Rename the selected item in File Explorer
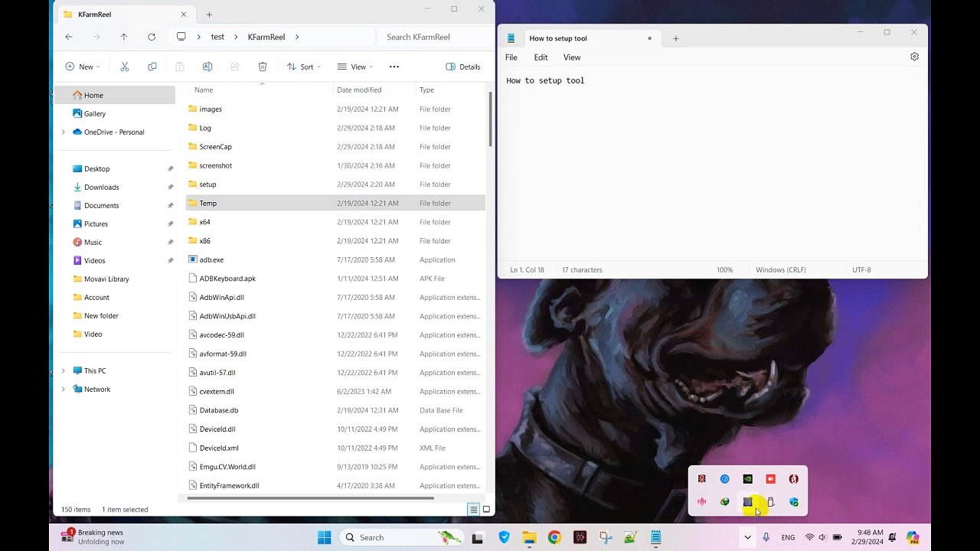 tap(207, 67)
